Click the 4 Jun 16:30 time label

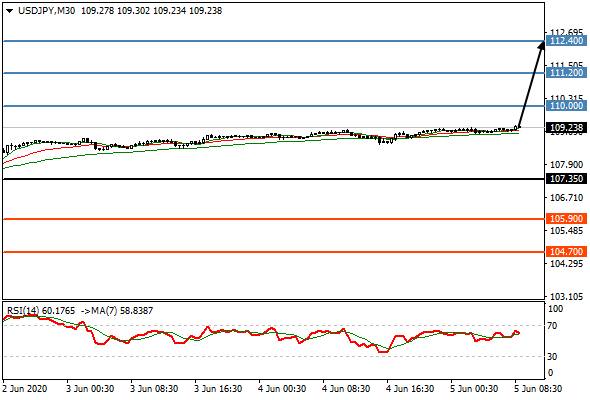coord(410,389)
